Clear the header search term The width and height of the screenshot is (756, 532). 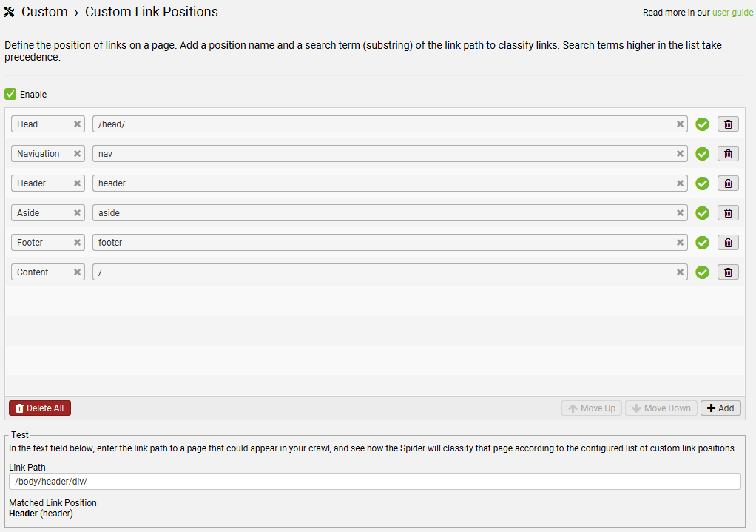[680, 183]
